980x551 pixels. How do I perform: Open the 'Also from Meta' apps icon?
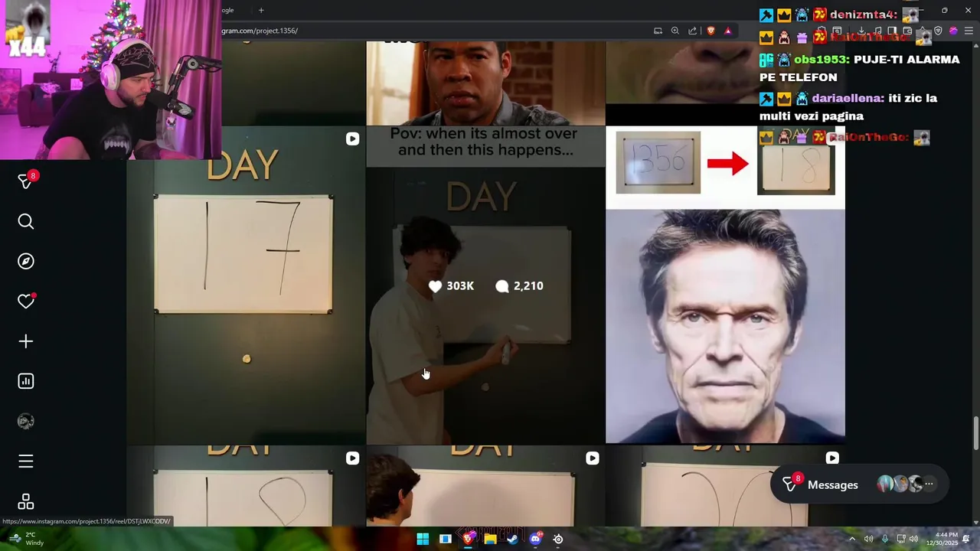(x=26, y=501)
